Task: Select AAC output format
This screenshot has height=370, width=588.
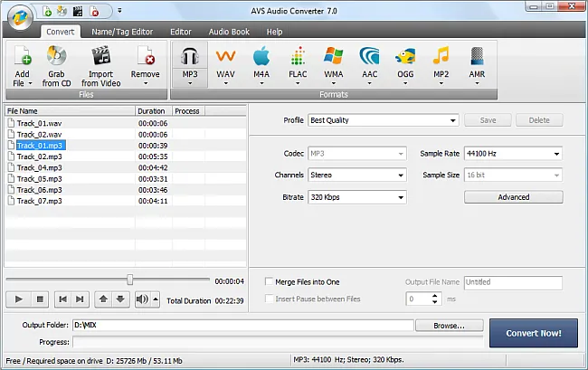Action: [x=369, y=65]
